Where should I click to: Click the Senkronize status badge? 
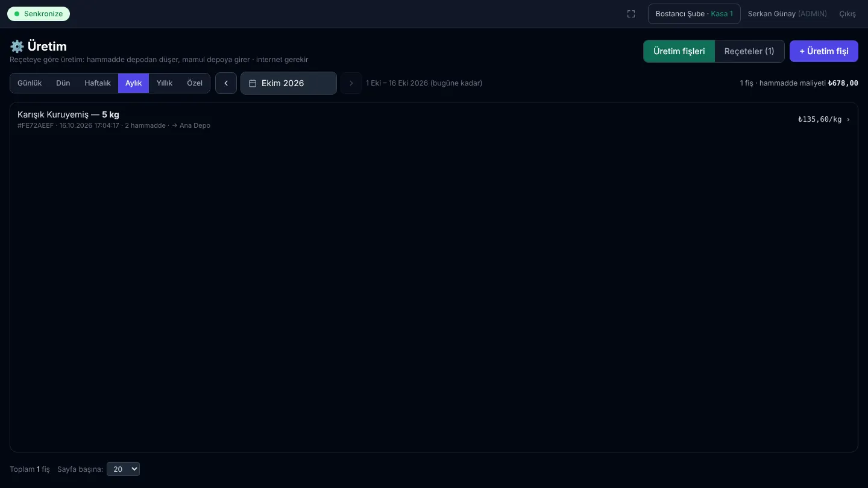click(x=39, y=14)
